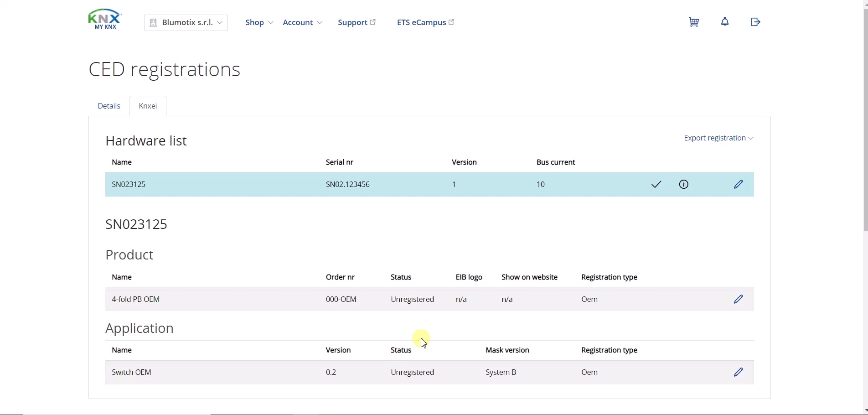Select the Knxei tab
The image size is (868, 415).
pyautogui.click(x=148, y=106)
